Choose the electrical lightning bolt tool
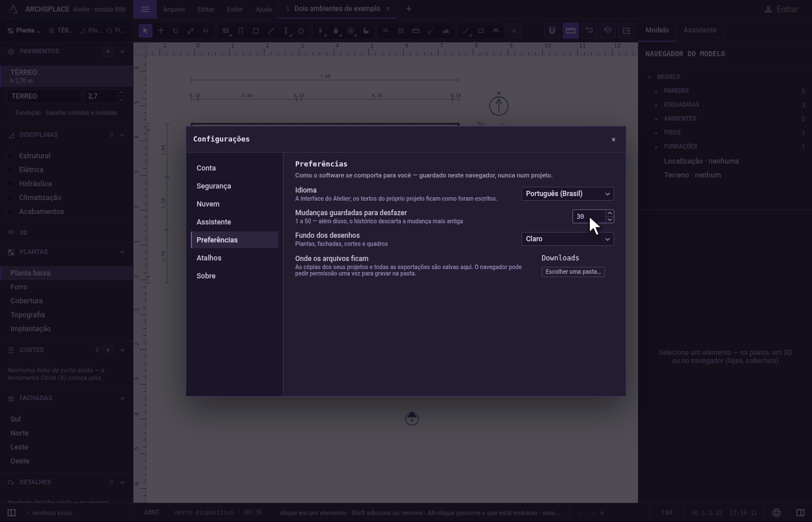The image size is (812, 522). point(321,31)
